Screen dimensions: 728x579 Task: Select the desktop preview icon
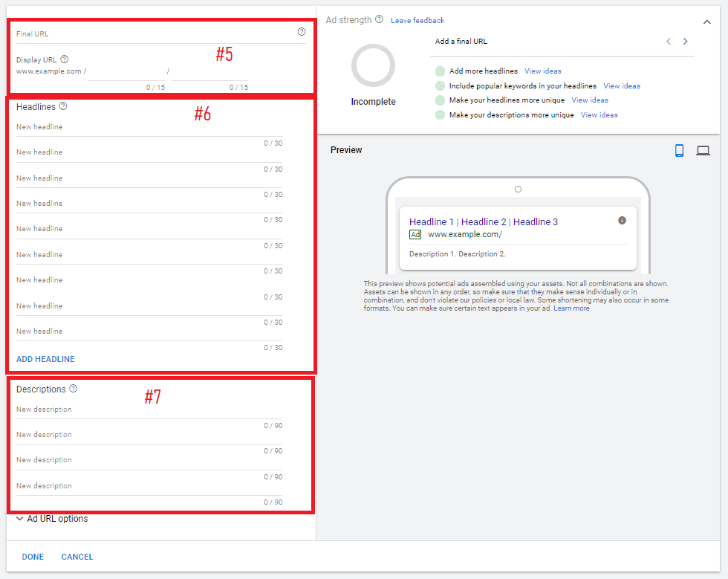[x=703, y=149]
